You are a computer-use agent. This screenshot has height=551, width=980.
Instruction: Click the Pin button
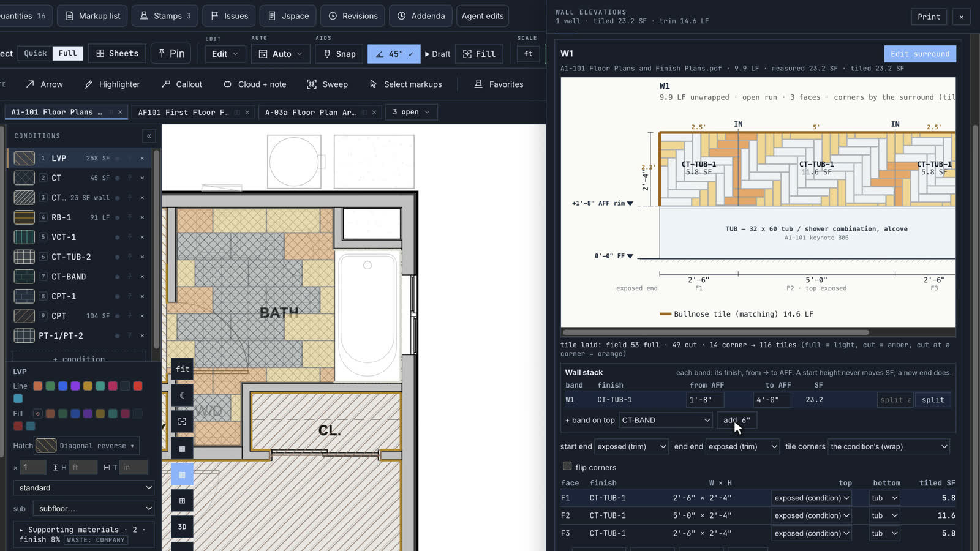pos(171,54)
